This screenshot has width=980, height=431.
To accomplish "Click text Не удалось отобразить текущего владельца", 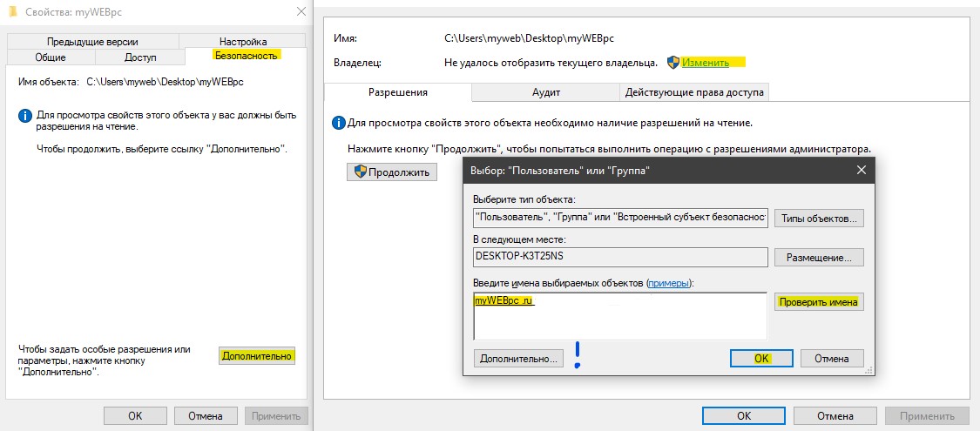I will tap(551, 63).
